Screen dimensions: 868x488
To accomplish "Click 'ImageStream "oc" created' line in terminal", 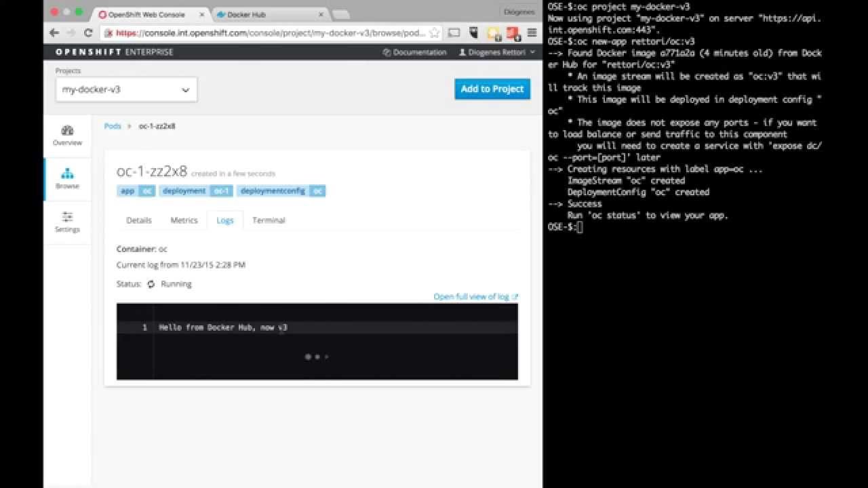I will coord(626,180).
